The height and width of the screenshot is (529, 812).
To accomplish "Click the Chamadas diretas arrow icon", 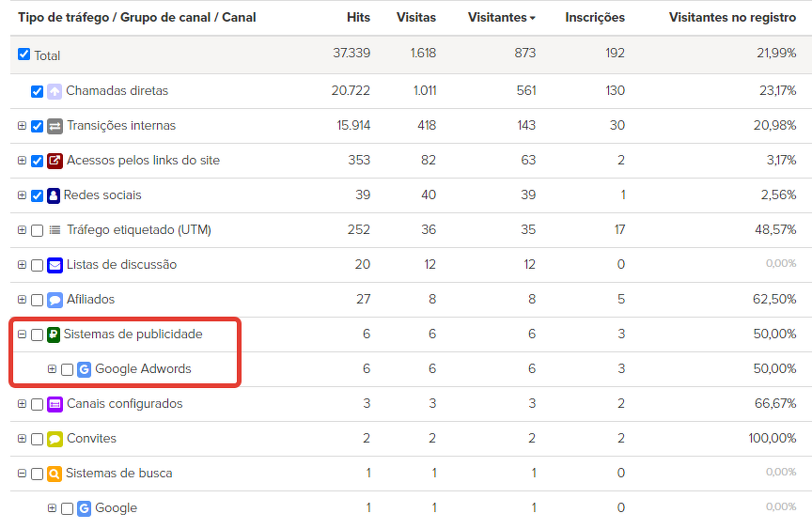I will (x=55, y=91).
